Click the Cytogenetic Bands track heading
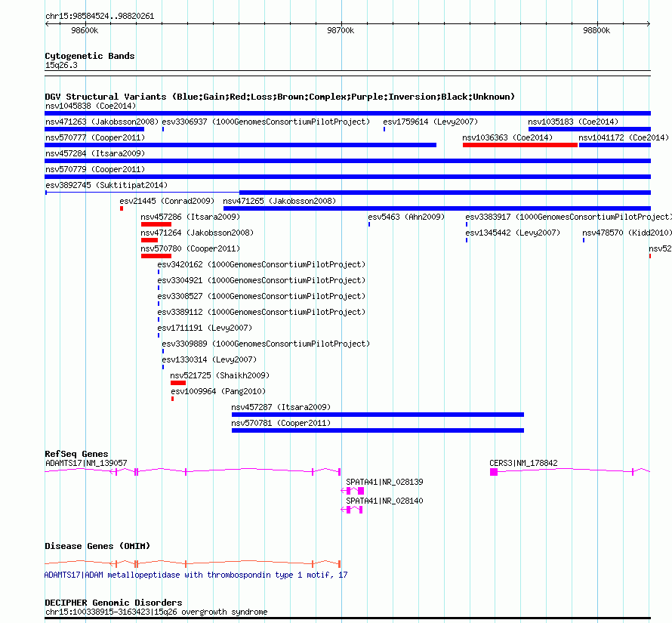 (90, 56)
